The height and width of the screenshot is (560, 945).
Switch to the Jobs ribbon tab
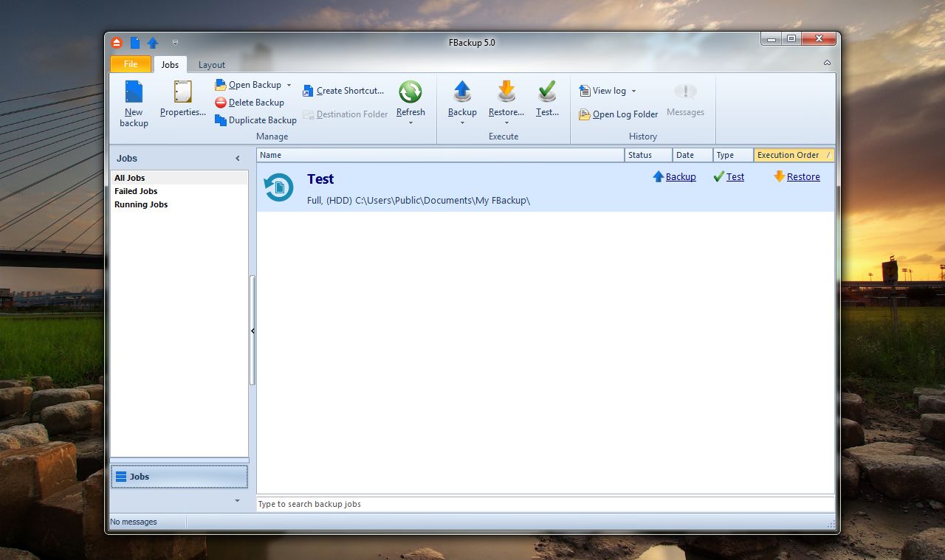[x=170, y=64]
